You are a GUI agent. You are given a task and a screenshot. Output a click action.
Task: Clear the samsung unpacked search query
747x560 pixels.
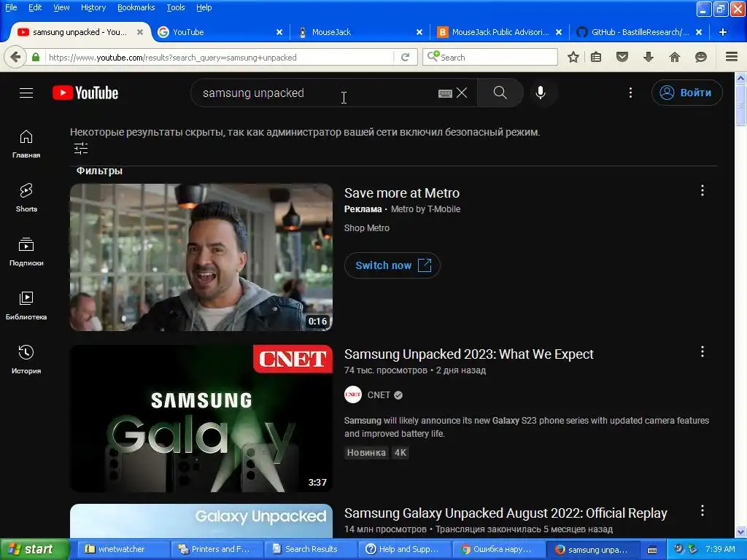(462, 93)
